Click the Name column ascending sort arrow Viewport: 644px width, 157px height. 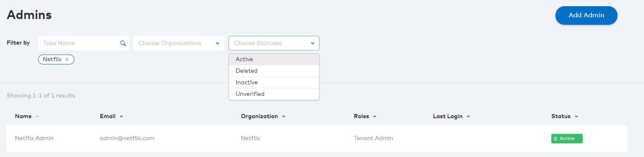click(x=37, y=117)
